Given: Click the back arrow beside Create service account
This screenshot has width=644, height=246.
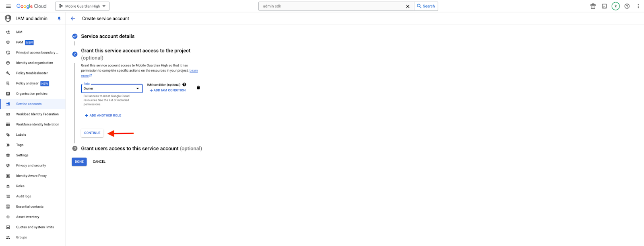Looking at the screenshot, I should (73, 18).
